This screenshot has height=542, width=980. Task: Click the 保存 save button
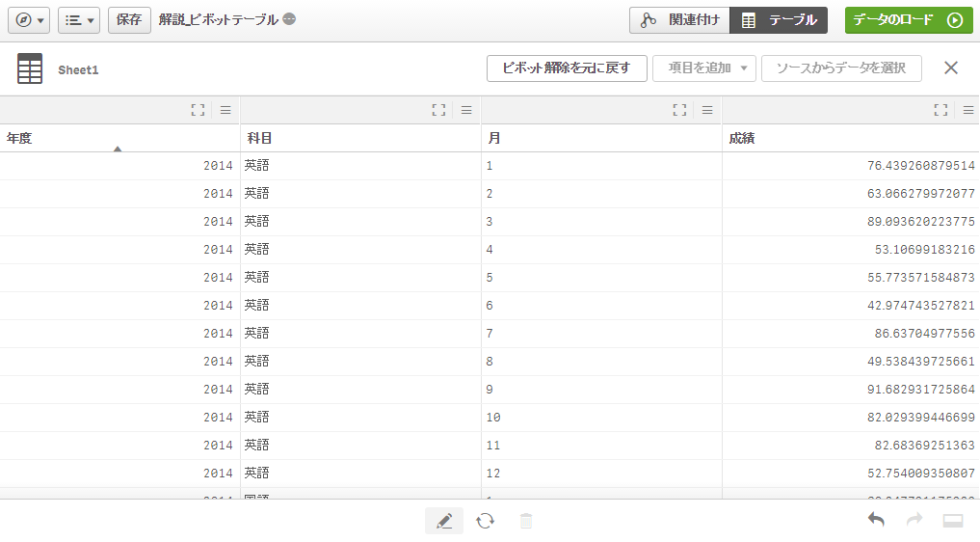coord(129,19)
